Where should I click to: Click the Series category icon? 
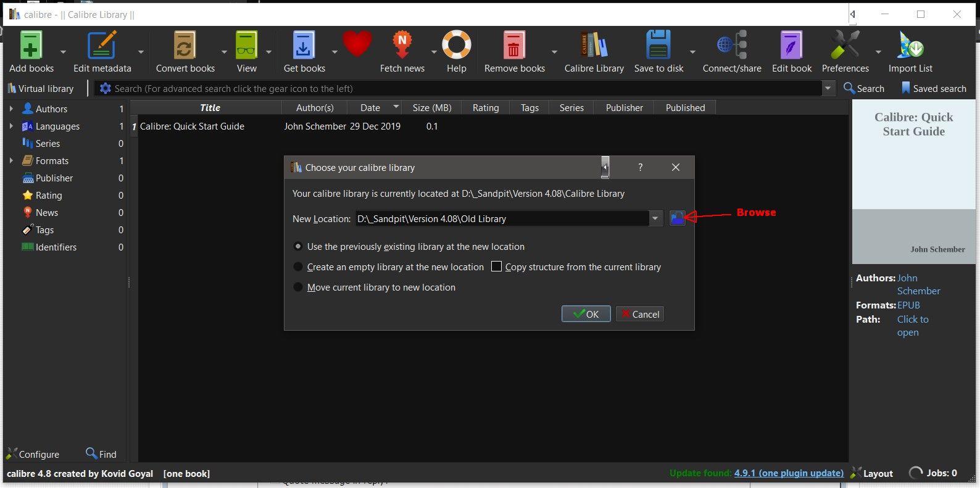(27, 143)
